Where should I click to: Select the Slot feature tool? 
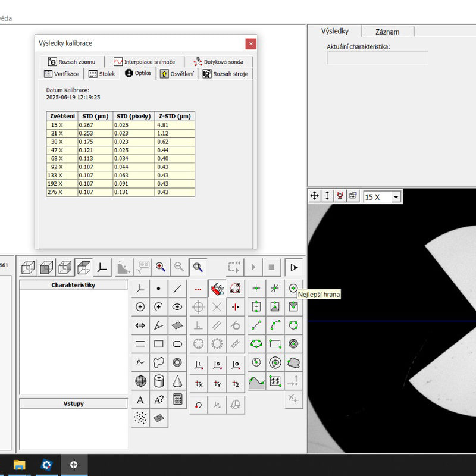point(177,344)
